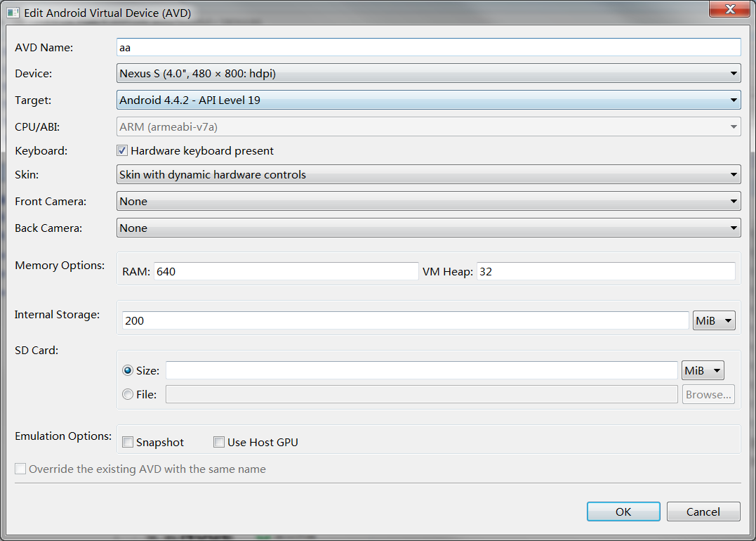
Task: Click the Internal Storage field showing 200
Action: (x=405, y=320)
